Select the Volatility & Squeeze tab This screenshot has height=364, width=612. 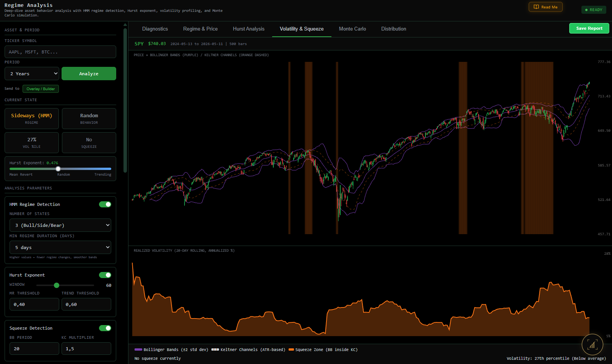[302, 29]
